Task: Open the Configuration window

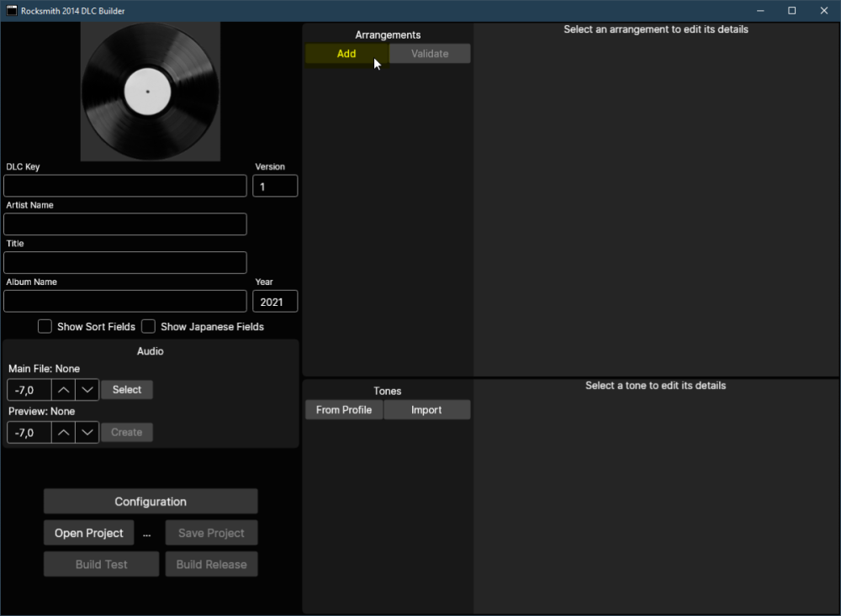Action: pyautogui.click(x=151, y=502)
